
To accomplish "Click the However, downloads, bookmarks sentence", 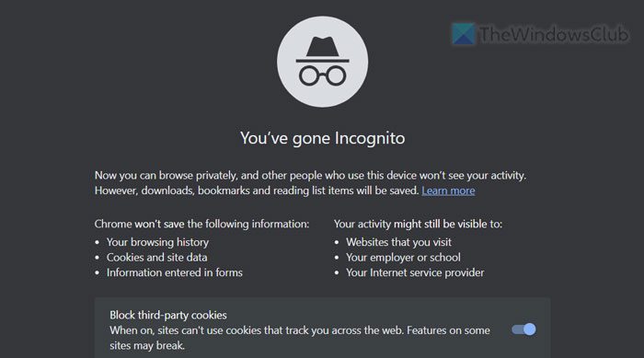I will [x=257, y=191].
